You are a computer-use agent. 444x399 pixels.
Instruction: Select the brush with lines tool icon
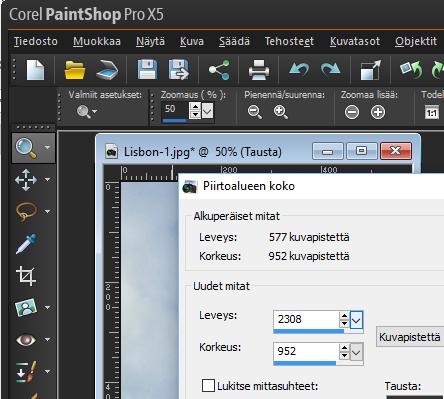click(x=26, y=371)
